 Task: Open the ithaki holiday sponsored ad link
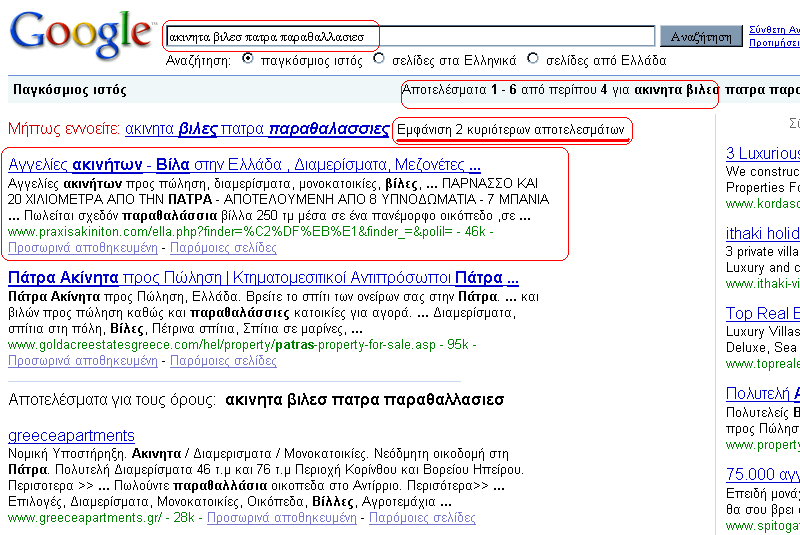click(x=762, y=233)
